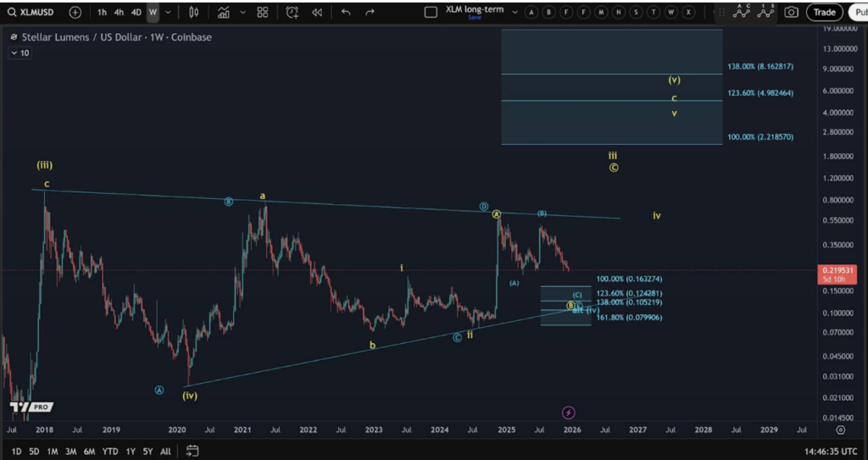Click the Stellar Lumens / US Dollar title
Image resolution: width=868 pixels, height=460 pixels.
point(116,37)
